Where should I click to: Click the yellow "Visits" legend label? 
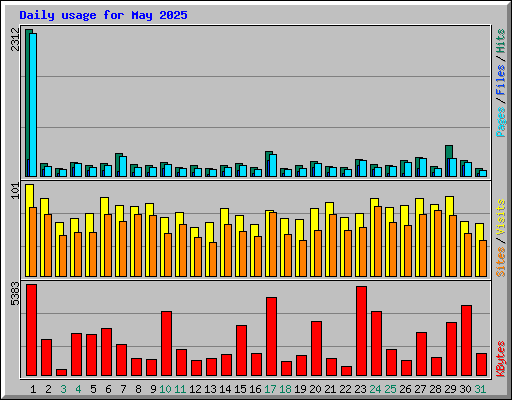[500, 218]
